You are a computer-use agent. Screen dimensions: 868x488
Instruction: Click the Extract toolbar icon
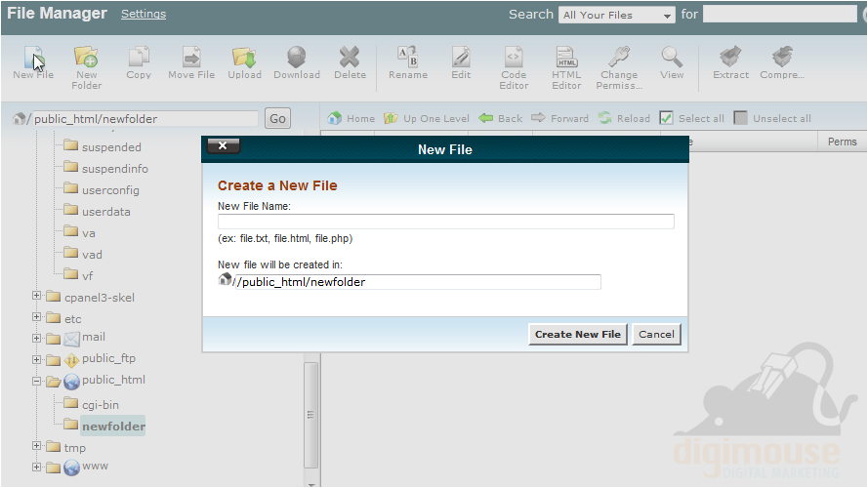click(730, 57)
